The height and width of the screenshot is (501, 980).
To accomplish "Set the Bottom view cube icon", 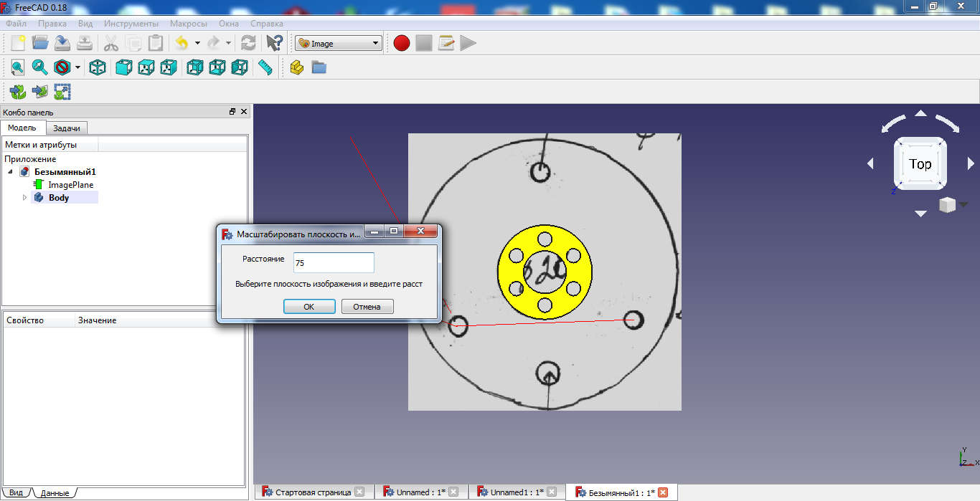I will (x=217, y=67).
